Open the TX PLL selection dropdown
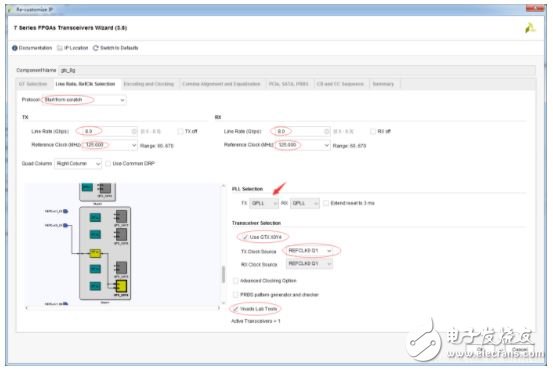This screenshot has width=553, height=370. point(264,203)
